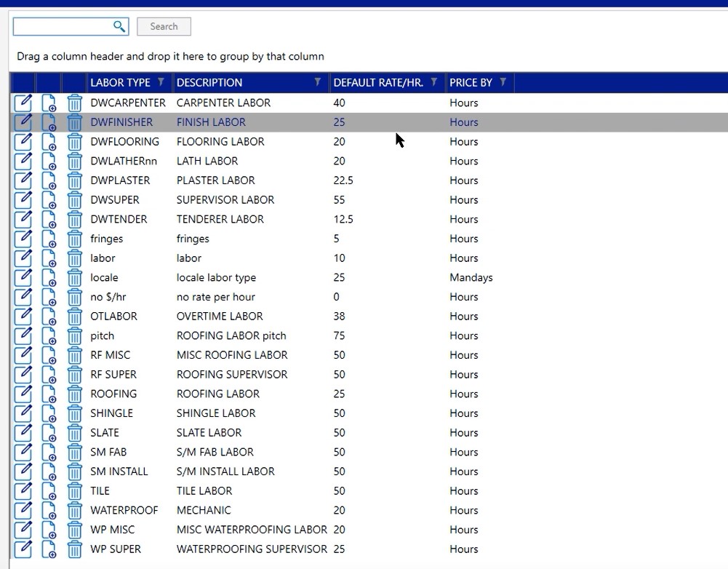
Task: Click the Search button
Action: click(164, 27)
